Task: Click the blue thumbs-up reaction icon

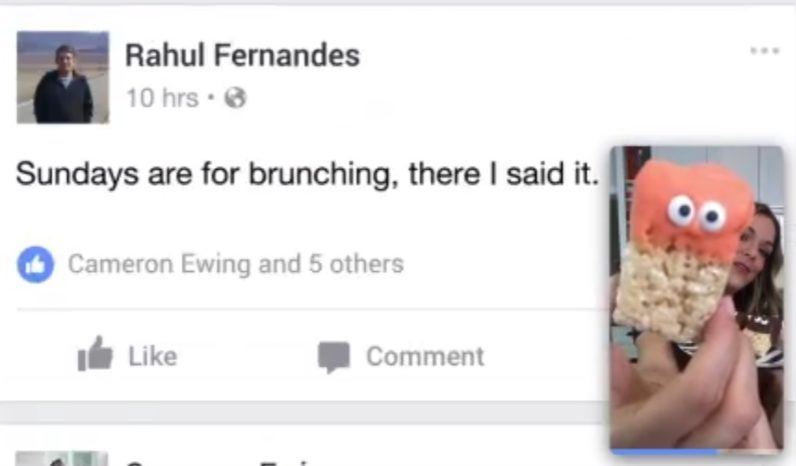Action: pos(36,264)
